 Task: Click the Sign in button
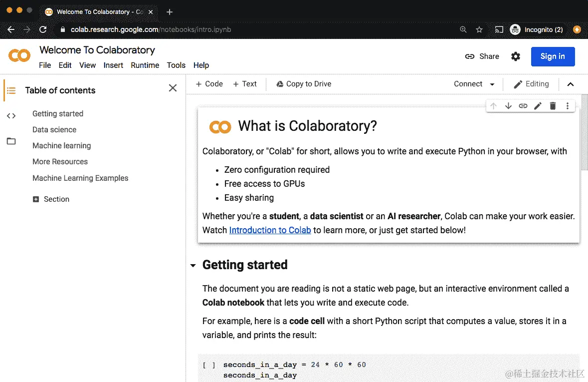tap(553, 56)
